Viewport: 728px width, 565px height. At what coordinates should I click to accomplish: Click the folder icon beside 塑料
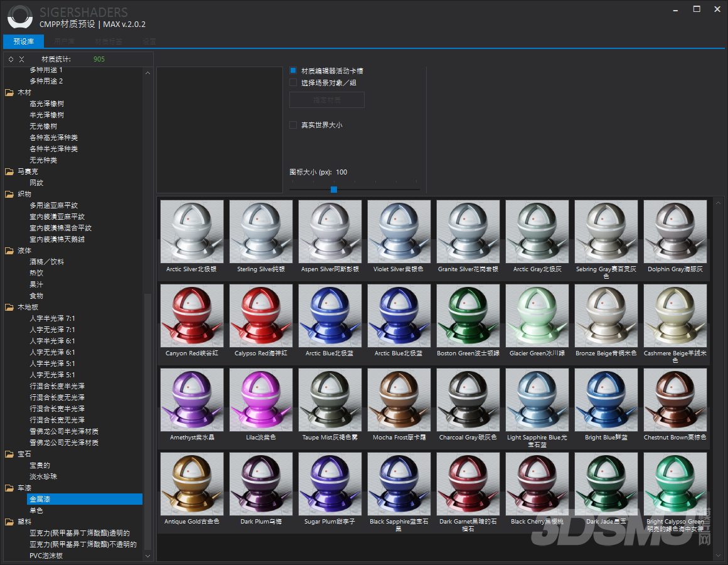(x=9, y=522)
